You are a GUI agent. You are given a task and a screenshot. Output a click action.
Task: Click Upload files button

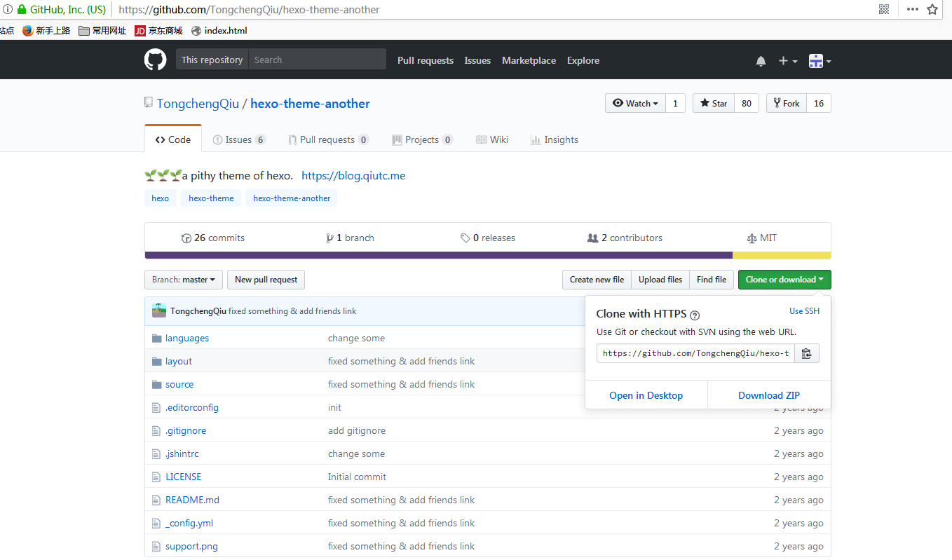(x=660, y=280)
